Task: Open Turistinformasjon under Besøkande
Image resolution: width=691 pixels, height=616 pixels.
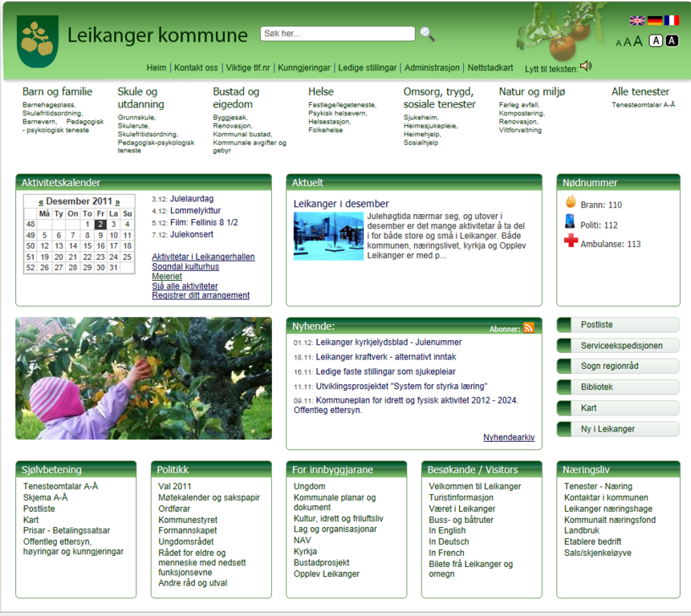Action: [461, 497]
